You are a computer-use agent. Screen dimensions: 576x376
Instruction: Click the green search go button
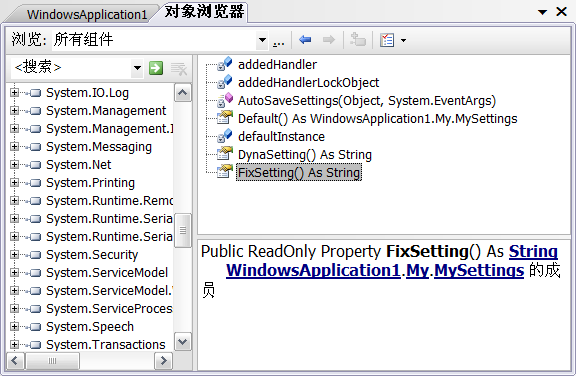pyautogui.click(x=156, y=68)
